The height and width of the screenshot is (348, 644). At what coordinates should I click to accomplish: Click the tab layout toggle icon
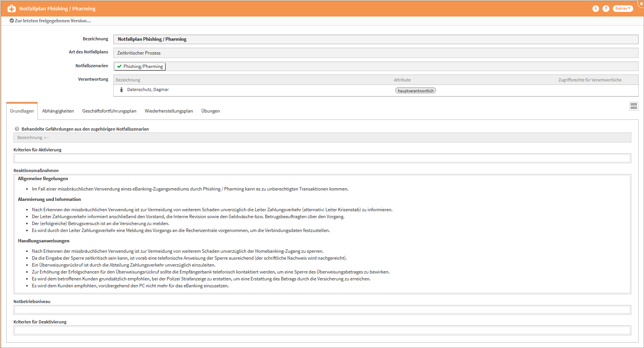point(634,106)
